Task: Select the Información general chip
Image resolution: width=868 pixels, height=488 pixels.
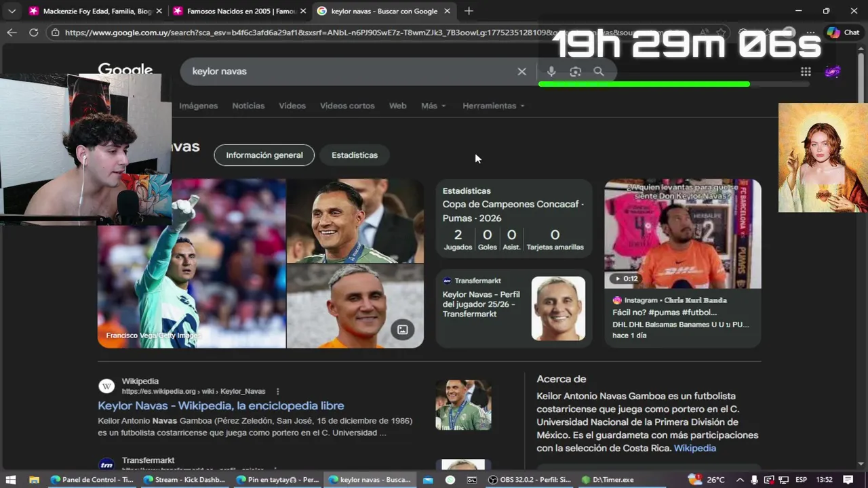Action: tap(264, 155)
